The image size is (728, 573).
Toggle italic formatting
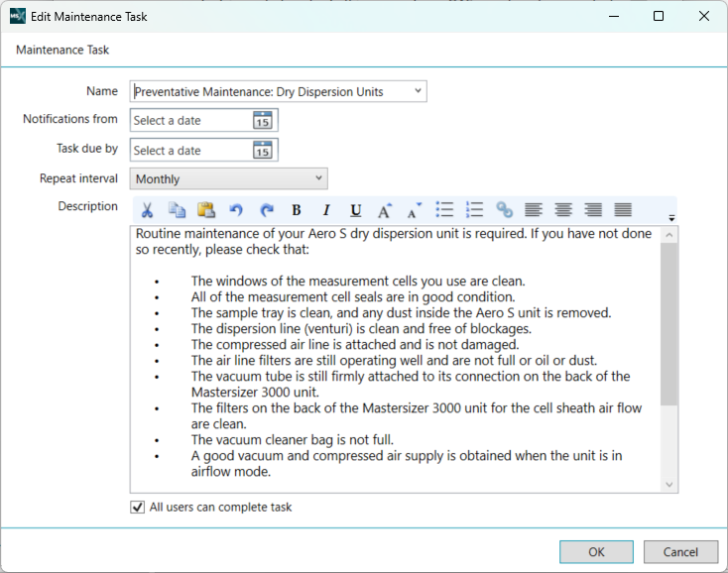tap(325, 210)
